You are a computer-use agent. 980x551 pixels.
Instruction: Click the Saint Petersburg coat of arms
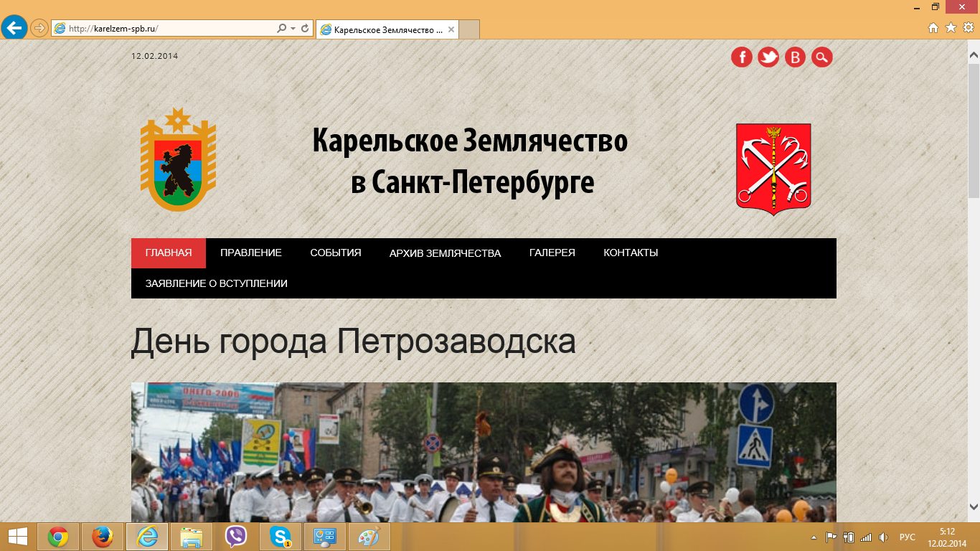click(773, 169)
